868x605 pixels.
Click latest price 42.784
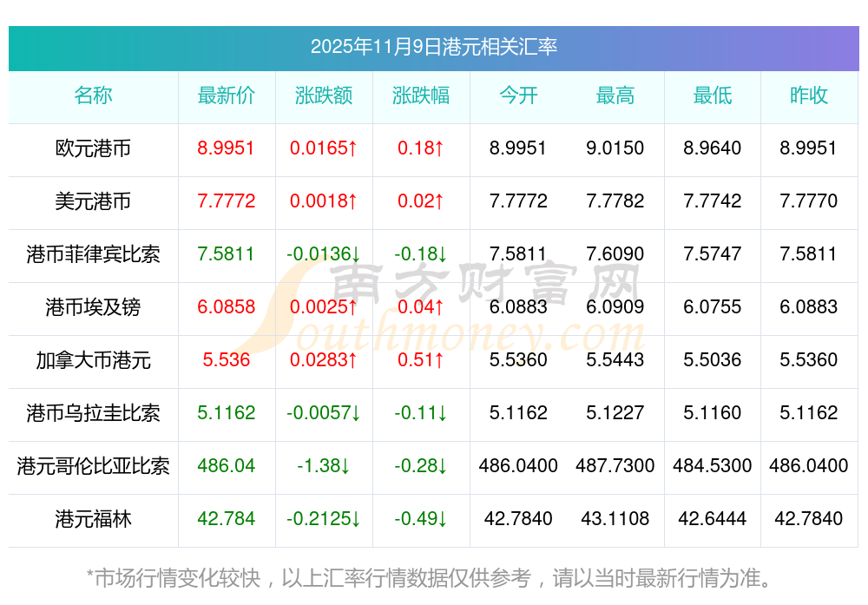click(x=226, y=519)
